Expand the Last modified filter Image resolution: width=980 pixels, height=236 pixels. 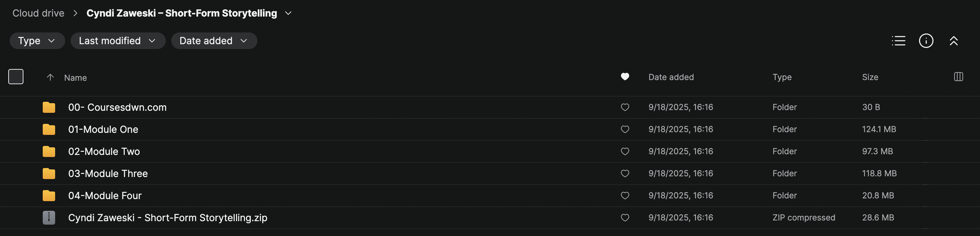[118, 41]
